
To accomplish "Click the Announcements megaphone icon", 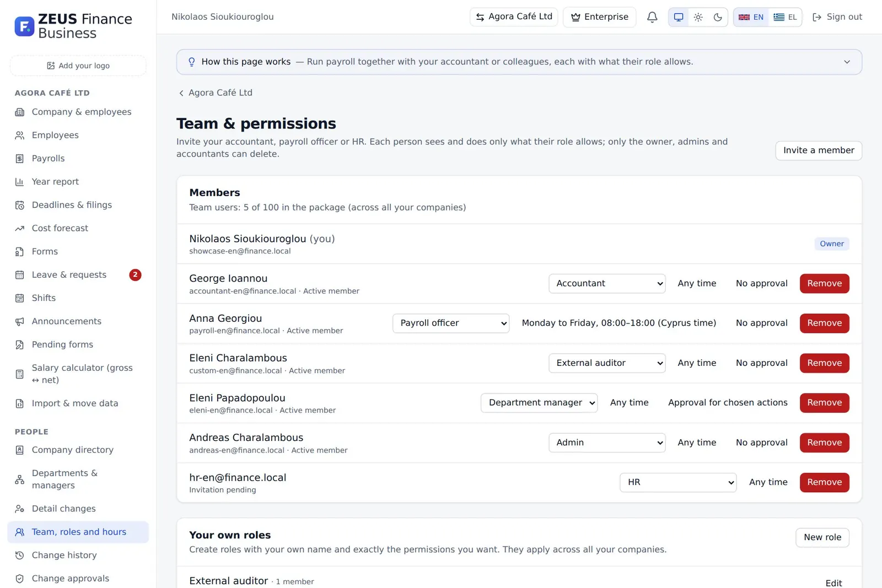I will [20, 321].
